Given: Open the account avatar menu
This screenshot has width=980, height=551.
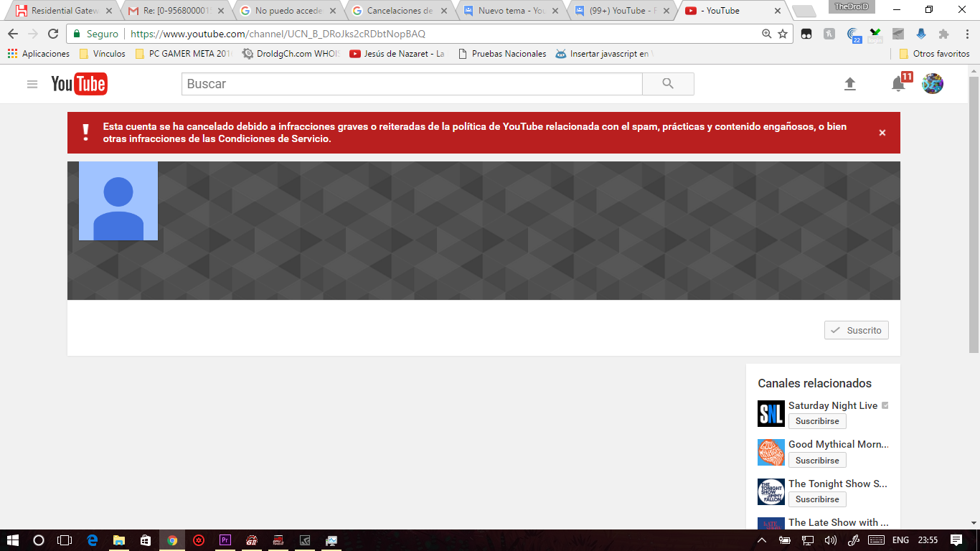Looking at the screenshot, I should click(x=933, y=84).
